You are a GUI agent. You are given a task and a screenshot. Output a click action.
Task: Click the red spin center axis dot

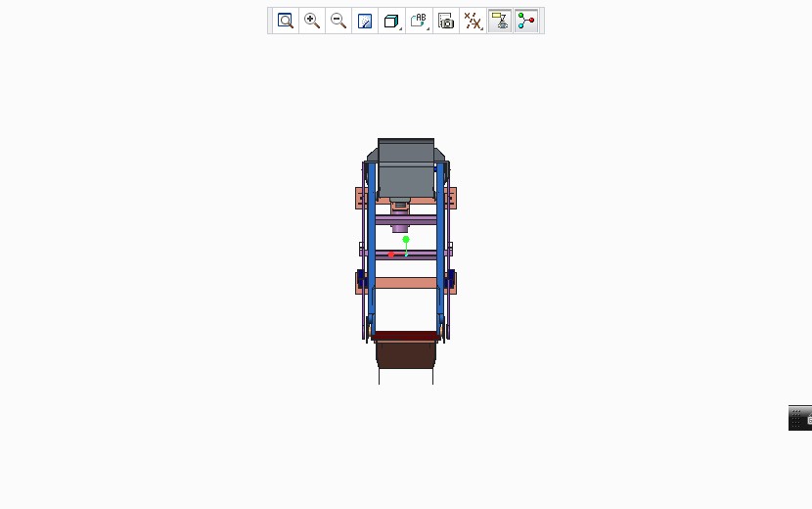391,254
